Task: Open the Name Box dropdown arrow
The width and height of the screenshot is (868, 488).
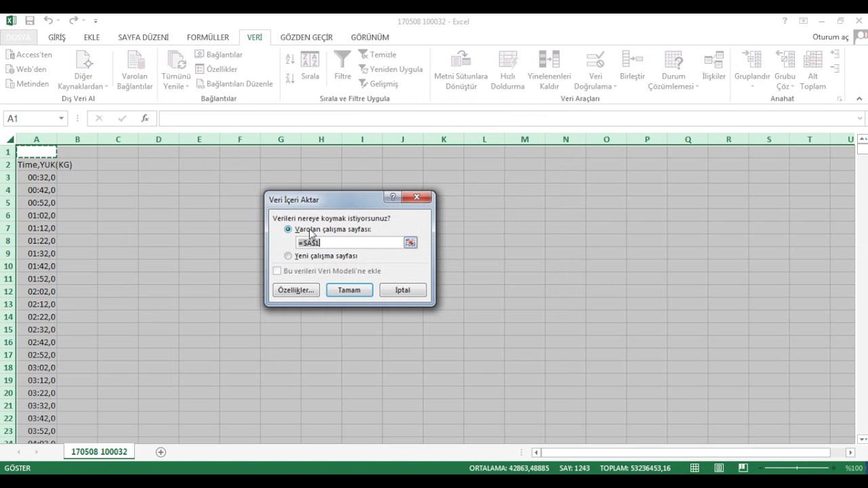Action: 61,119
